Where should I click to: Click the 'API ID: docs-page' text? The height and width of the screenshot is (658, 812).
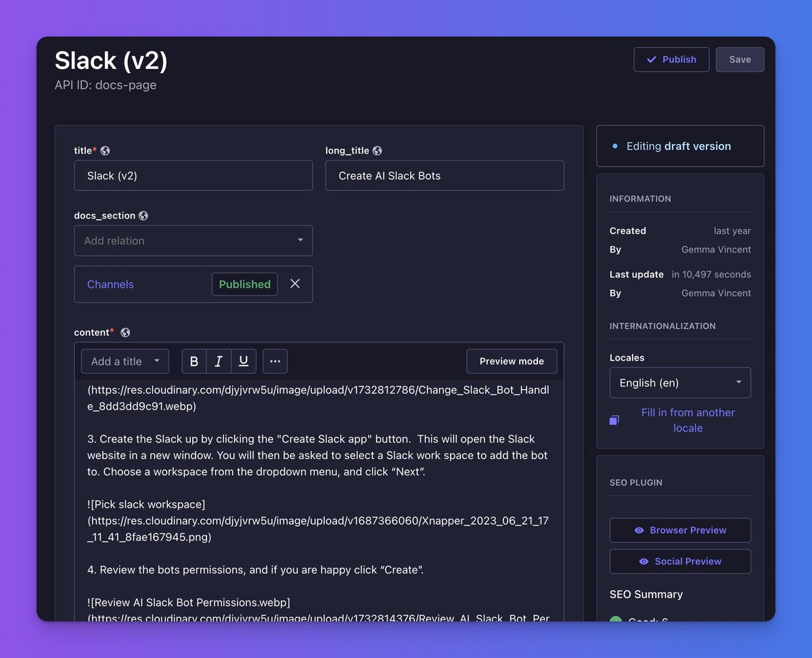[106, 85]
